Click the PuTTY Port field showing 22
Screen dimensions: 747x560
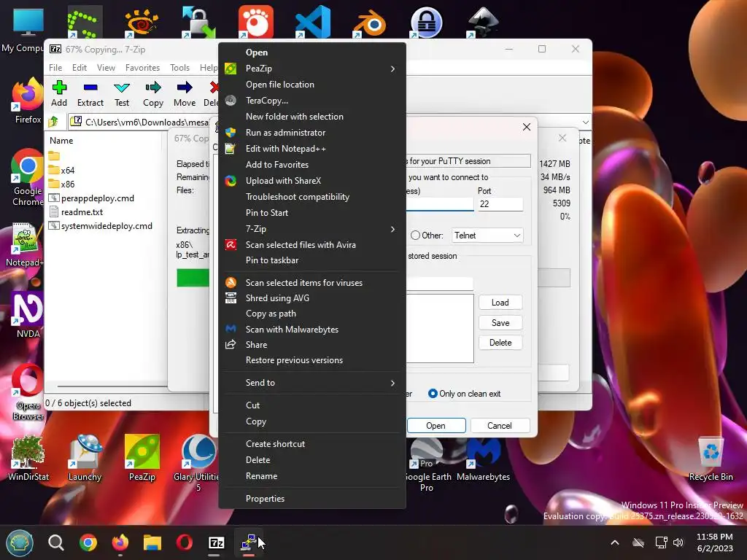pyautogui.click(x=500, y=204)
